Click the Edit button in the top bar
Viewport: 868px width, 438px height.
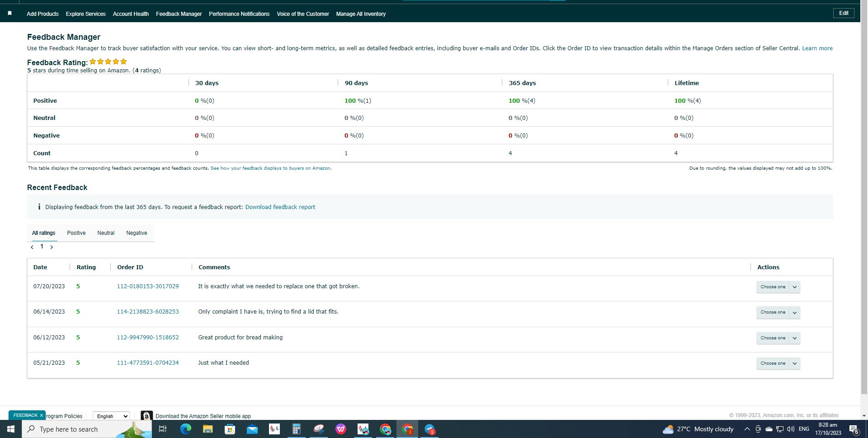click(x=844, y=13)
